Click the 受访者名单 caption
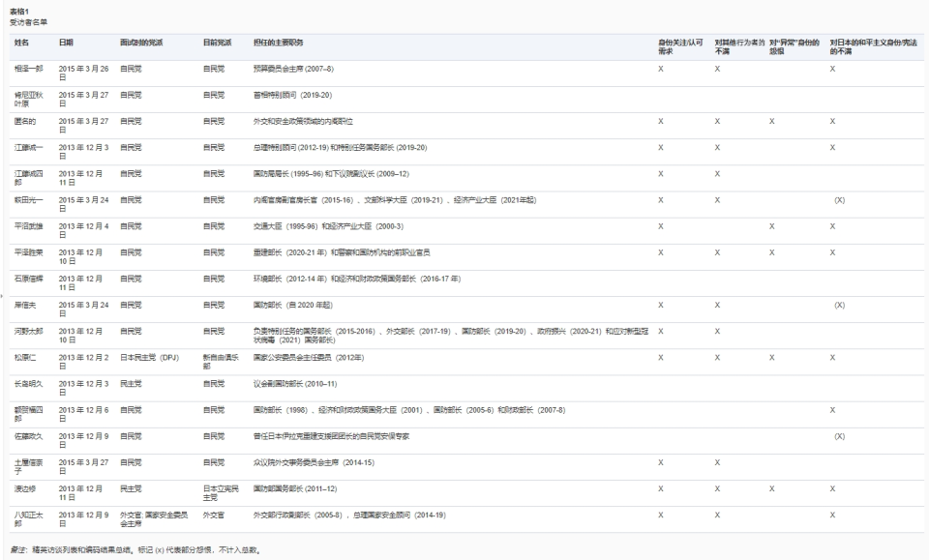Screen dimensions: 929x560 pyautogui.click(x=28, y=22)
